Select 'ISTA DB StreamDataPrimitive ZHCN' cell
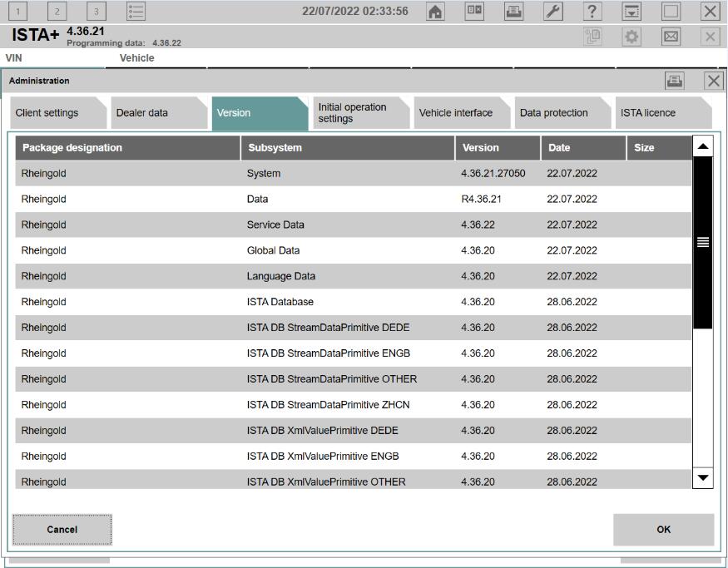This screenshot has width=728, height=568. pos(329,405)
